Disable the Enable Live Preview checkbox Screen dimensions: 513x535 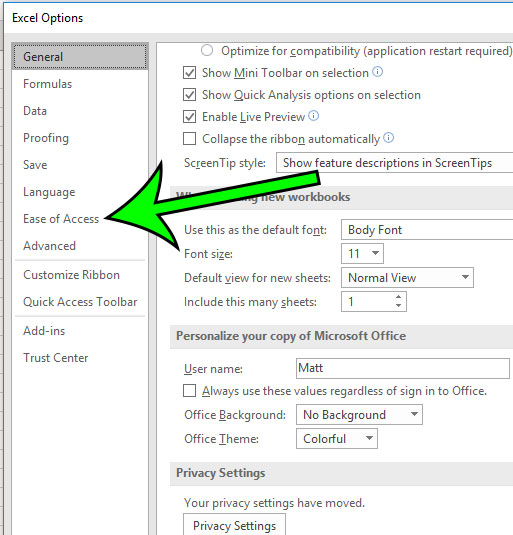point(189,117)
